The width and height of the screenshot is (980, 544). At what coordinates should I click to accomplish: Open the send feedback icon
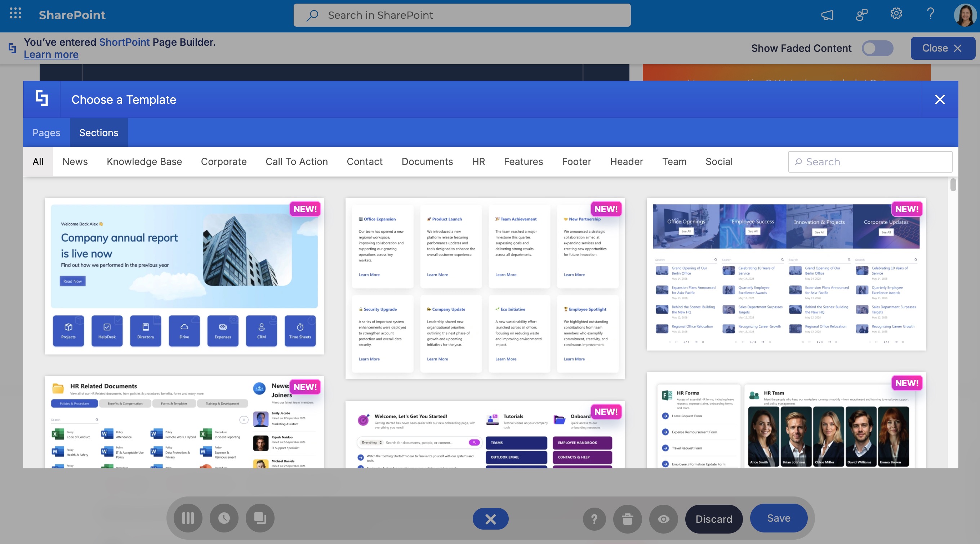click(x=862, y=15)
